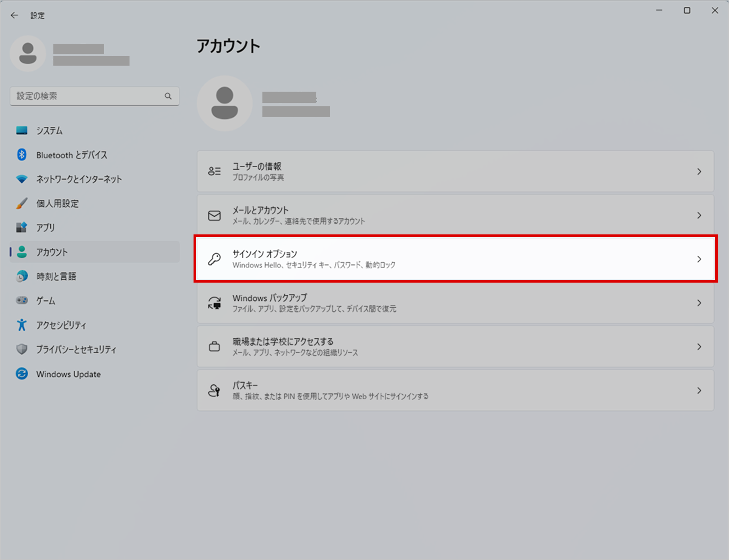
Task: Click the Windows Update sync icon
Action: (22, 374)
